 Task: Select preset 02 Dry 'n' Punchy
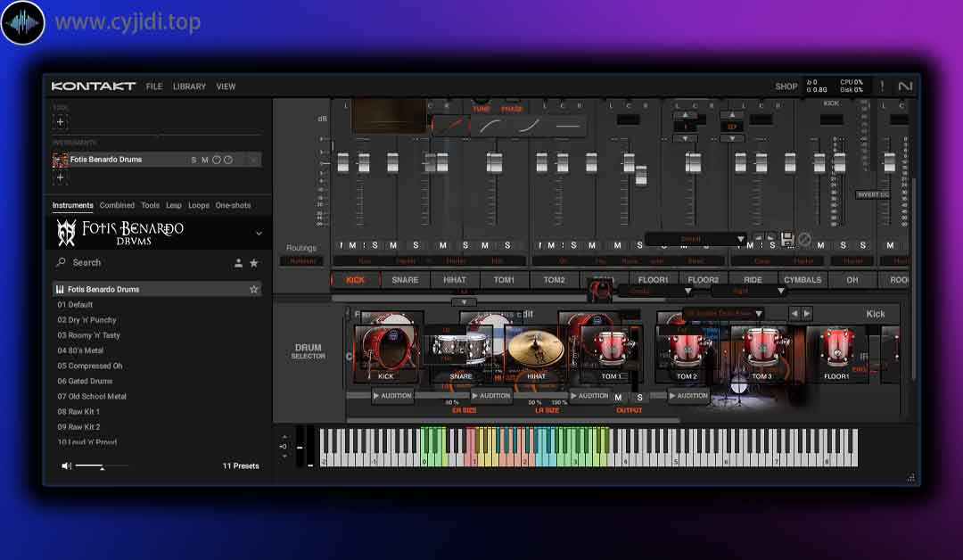[x=87, y=320]
